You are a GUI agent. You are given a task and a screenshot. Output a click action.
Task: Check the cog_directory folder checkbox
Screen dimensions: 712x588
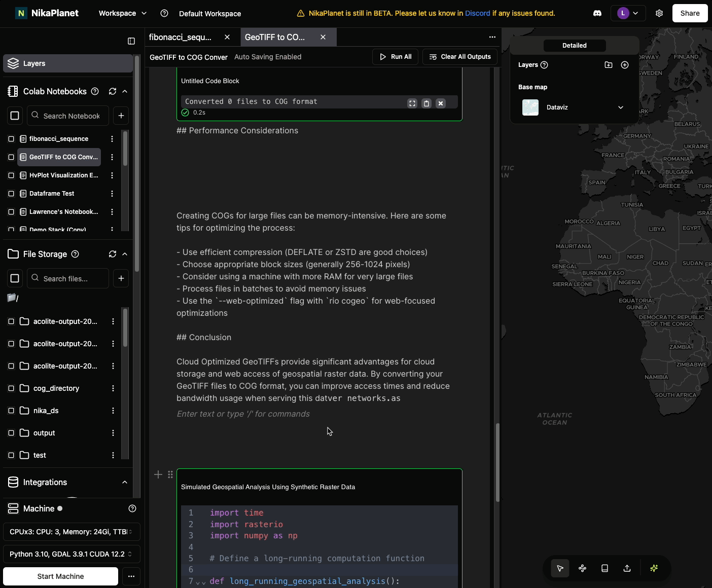11,388
